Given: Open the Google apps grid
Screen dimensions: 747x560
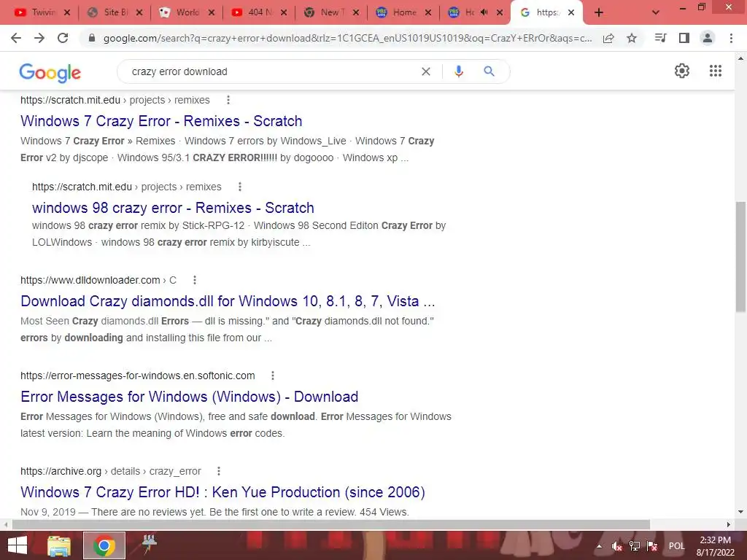Looking at the screenshot, I should click(x=716, y=71).
